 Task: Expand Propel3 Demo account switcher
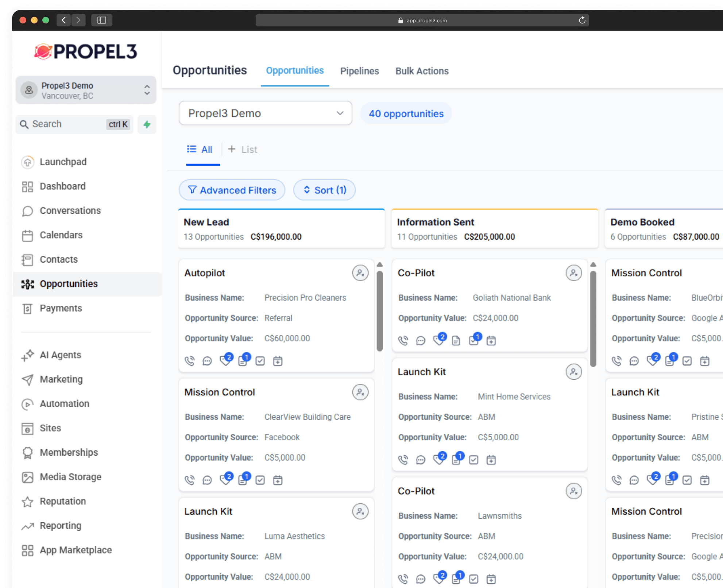coord(86,90)
